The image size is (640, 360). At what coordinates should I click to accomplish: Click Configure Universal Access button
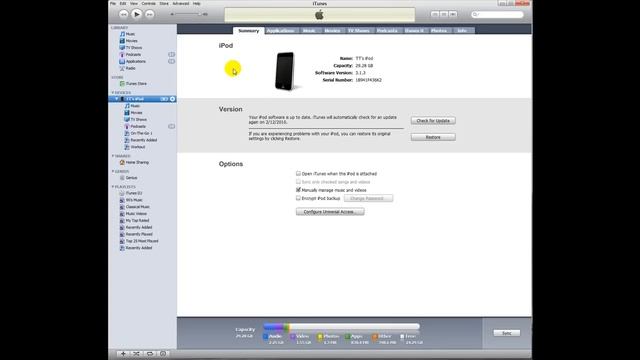pos(330,212)
